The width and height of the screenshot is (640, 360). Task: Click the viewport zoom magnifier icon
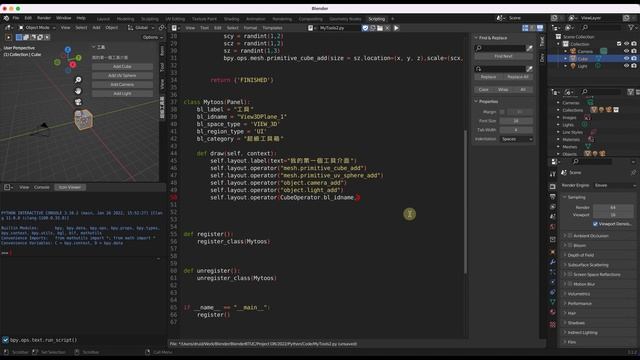pyautogui.click(x=78, y=80)
